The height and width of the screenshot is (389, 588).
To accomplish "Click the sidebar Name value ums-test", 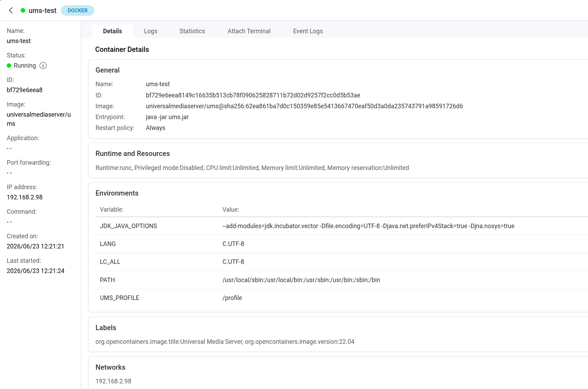I will (19, 41).
